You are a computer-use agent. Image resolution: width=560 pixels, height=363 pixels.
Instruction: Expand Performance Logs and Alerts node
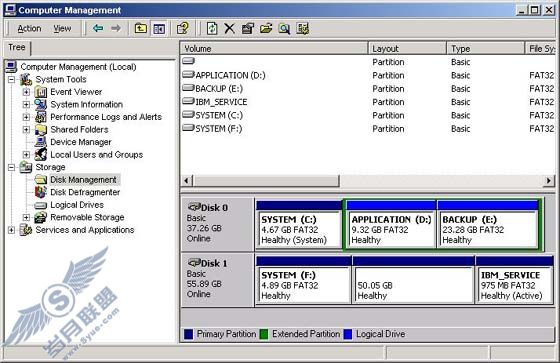coord(26,117)
